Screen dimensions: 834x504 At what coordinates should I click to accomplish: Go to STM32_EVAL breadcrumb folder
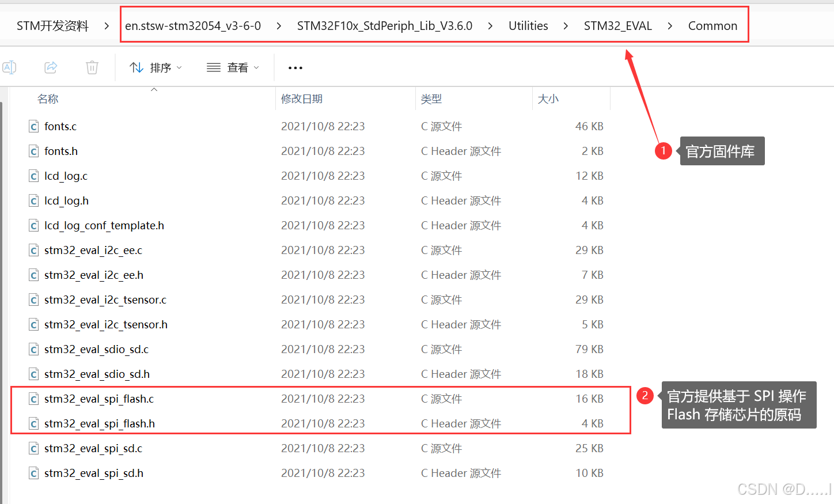click(x=618, y=26)
